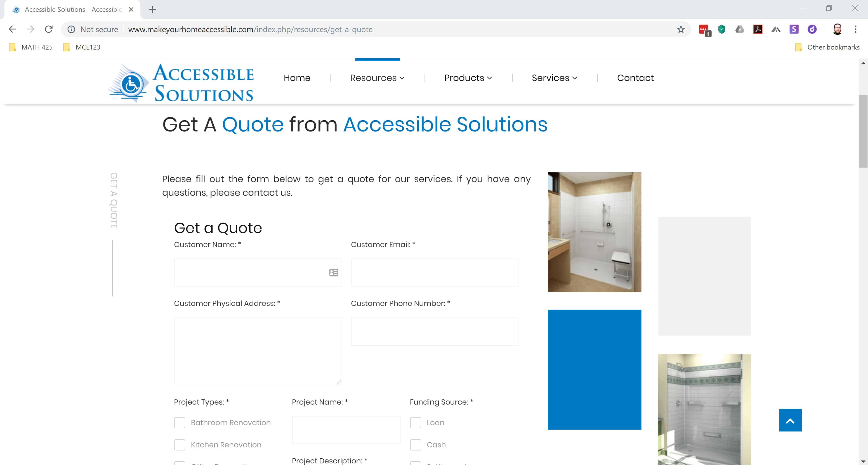
Task: Click into the Project Name field
Action: coord(346,430)
